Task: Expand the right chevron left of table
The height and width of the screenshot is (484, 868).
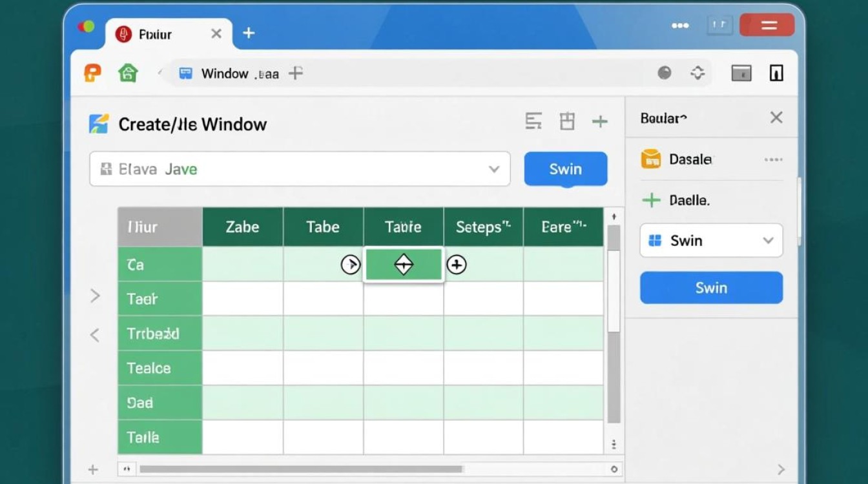Action: click(x=95, y=296)
